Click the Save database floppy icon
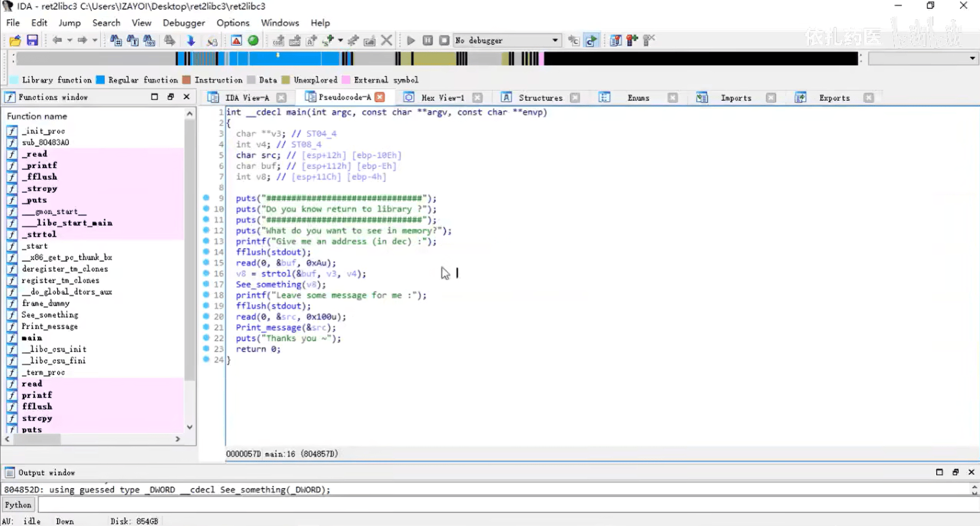Image resolution: width=980 pixels, height=526 pixels. coord(32,40)
